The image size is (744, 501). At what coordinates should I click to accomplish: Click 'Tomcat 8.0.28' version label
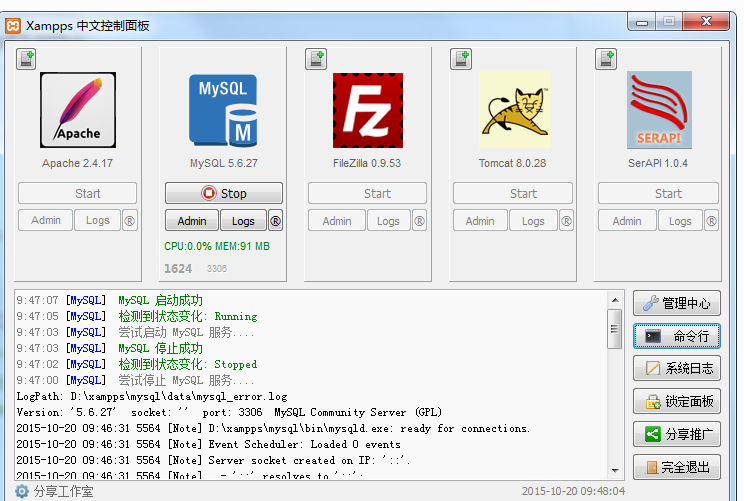(x=512, y=163)
